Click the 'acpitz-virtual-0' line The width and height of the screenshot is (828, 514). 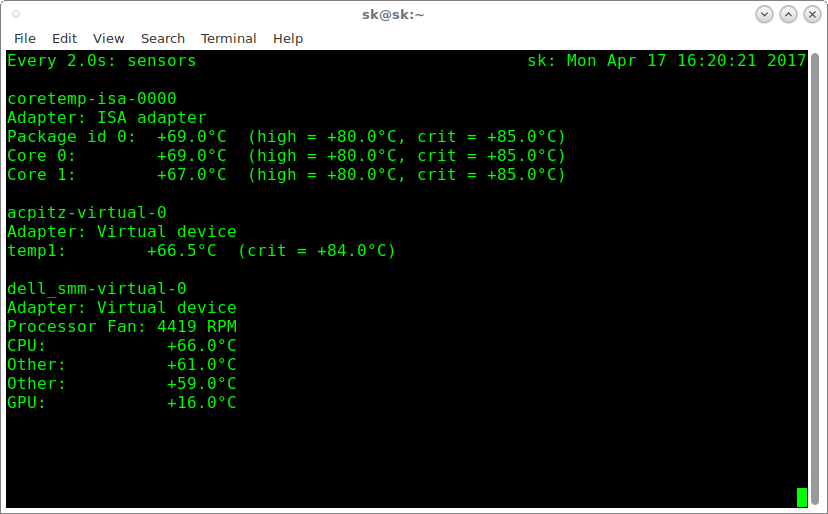click(x=87, y=213)
